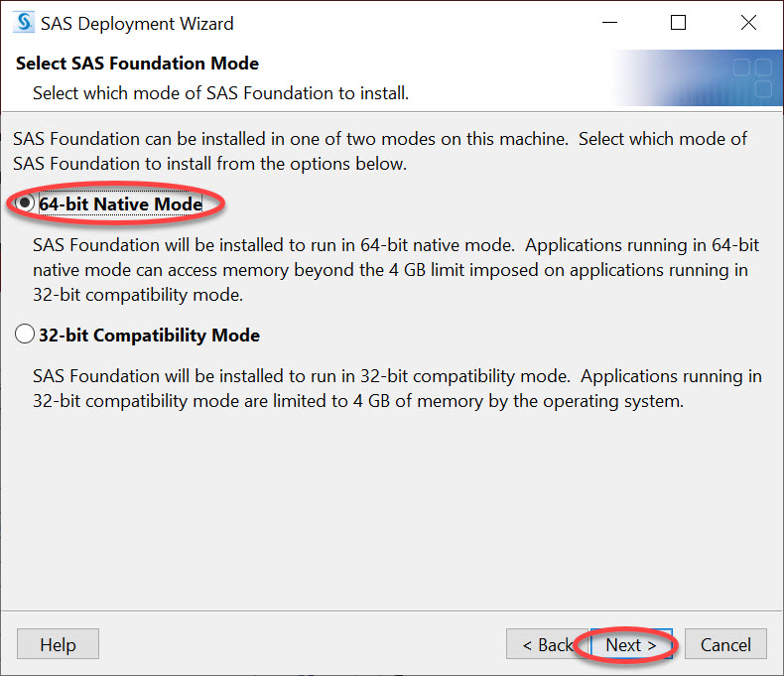Click the 'Select which mode of SAS Foundation to install.' text

(x=221, y=93)
